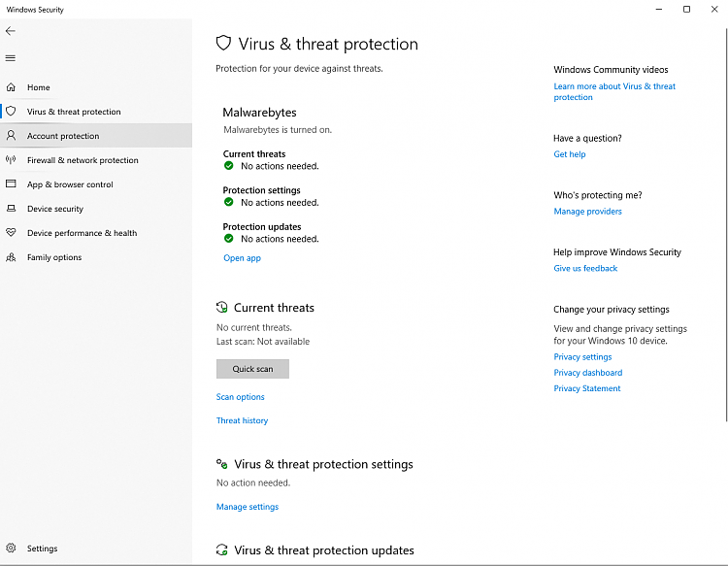Screen dimensions: 728x566
Task: Click the Device performance heart icon
Action: point(11,233)
